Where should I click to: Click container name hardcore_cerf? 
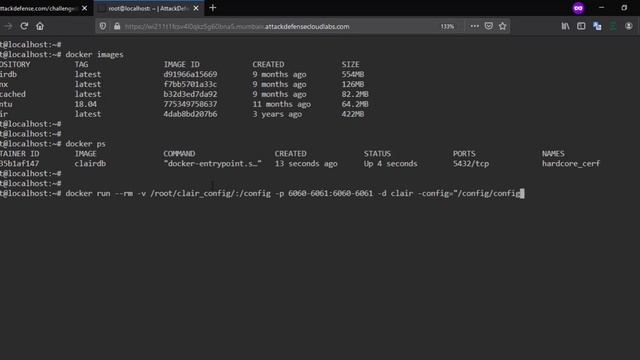[x=571, y=164]
